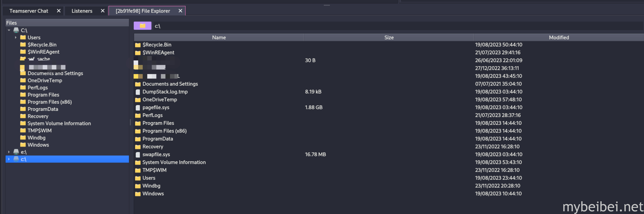This screenshot has height=214, width=644.
Task: Expand the Users folder in tree
Action: 15,37
